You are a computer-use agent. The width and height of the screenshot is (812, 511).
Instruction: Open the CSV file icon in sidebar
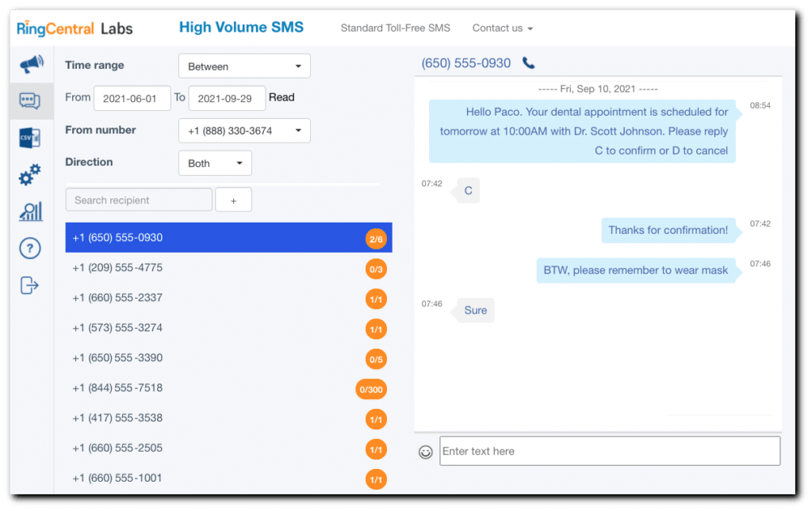tap(30, 138)
